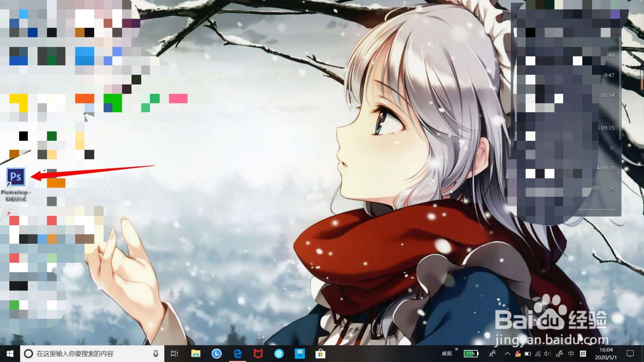The image size is (644, 362).
Task: Toggle the 中 input language indicator
Action: point(571,354)
